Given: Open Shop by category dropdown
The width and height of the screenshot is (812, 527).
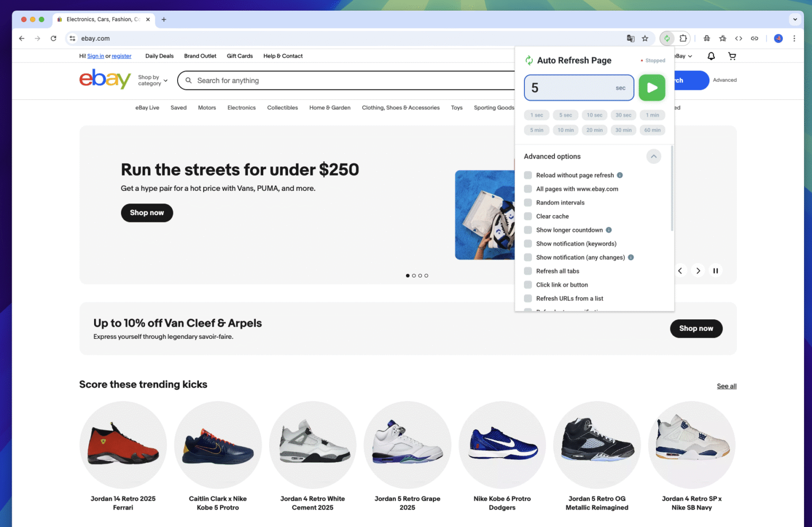Looking at the screenshot, I should point(153,80).
